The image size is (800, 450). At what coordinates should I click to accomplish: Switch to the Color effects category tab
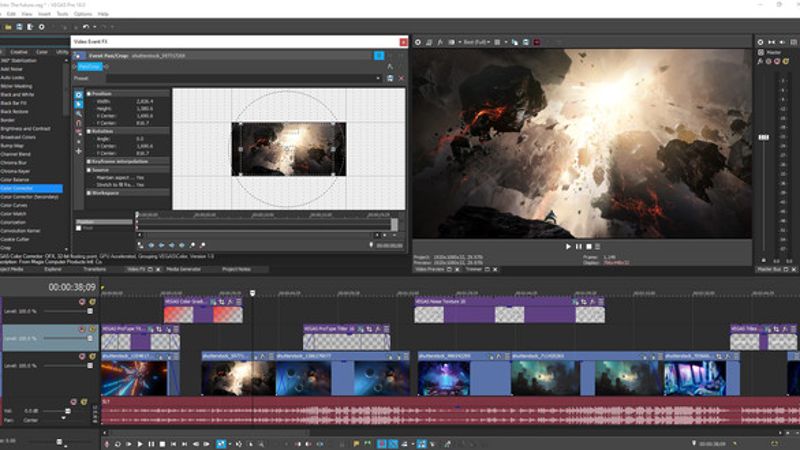tap(42, 52)
